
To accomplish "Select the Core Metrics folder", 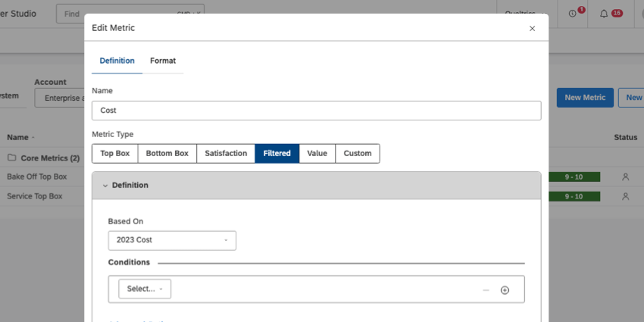I will point(43,158).
